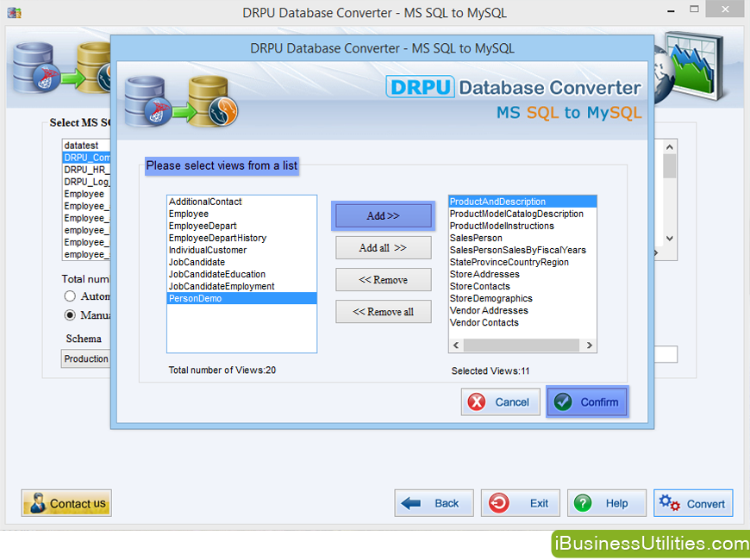This screenshot has width=750, height=560.
Task: Click the green question mark help icon
Action: click(x=583, y=503)
